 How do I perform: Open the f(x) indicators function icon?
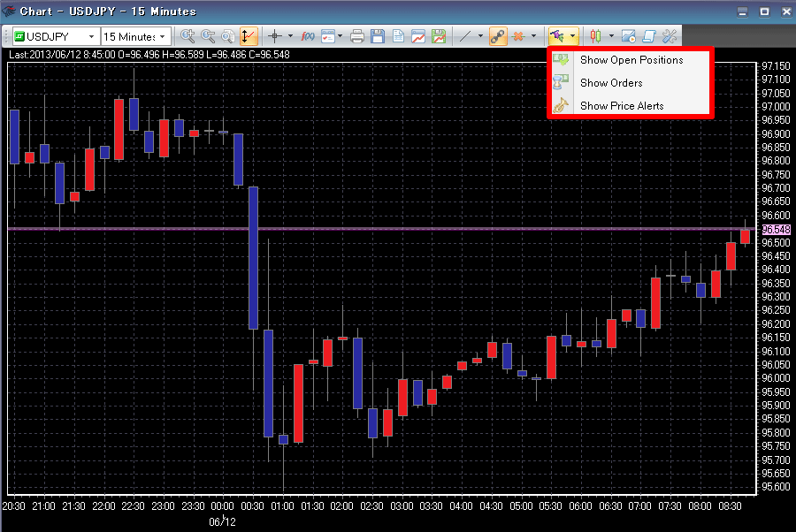pyautogui.click(x=308, y=36)
